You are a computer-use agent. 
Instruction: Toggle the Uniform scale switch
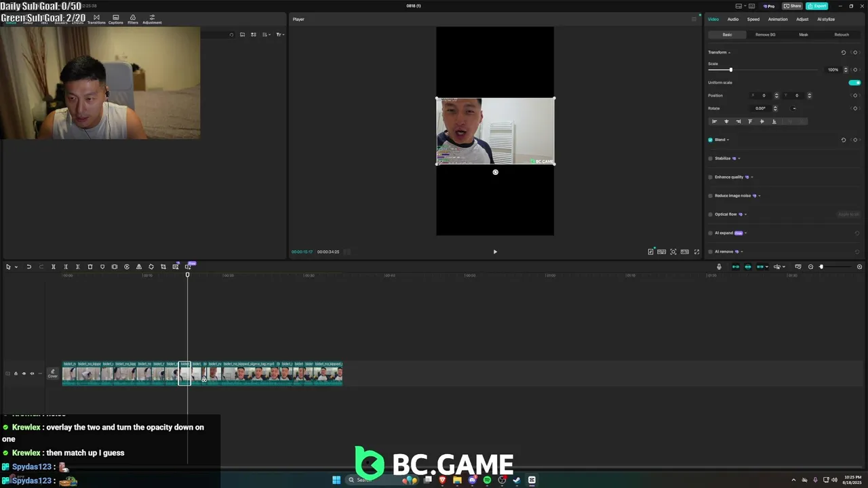point(854,83)
